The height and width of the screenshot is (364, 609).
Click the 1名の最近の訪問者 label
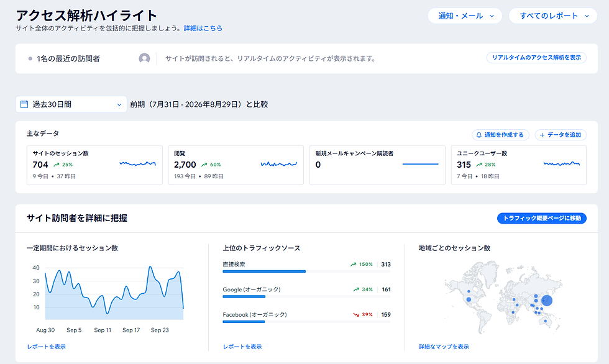68,58
